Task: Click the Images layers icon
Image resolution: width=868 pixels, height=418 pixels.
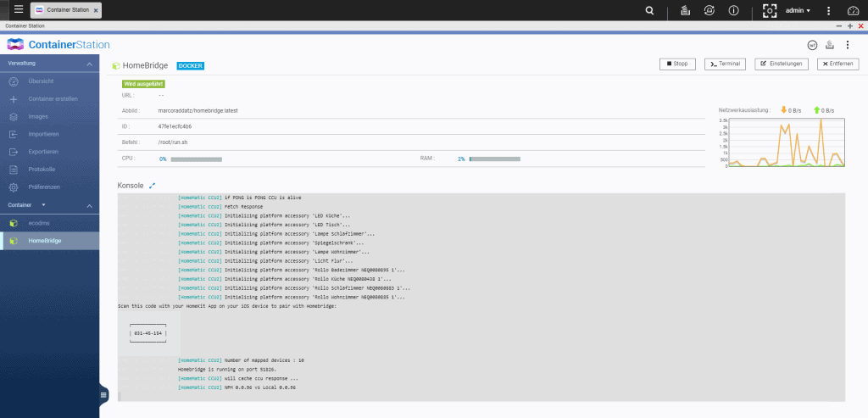Action: pos(14,117)
